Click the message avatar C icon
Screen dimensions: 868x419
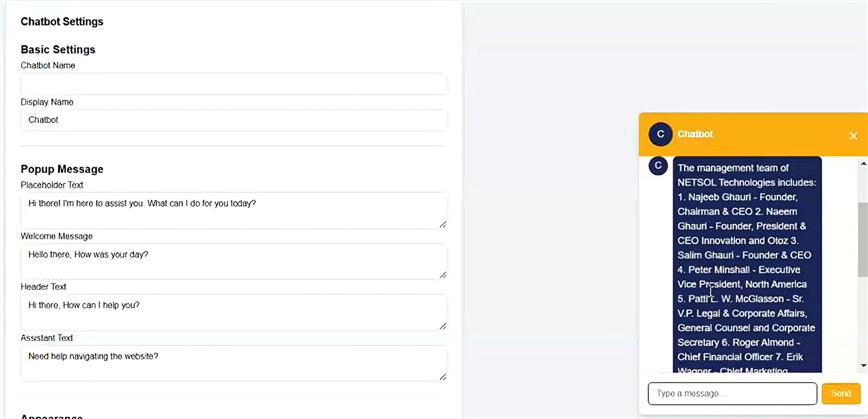(x=658, y=166)
